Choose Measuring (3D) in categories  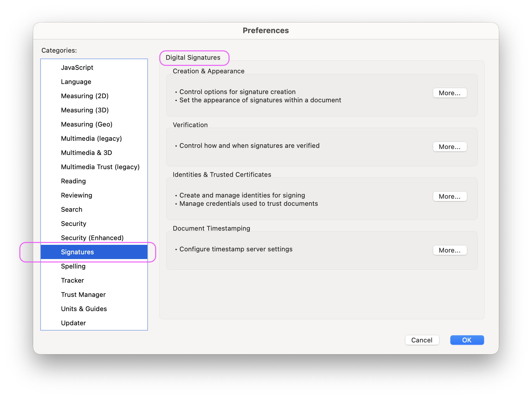pos(85,110)
